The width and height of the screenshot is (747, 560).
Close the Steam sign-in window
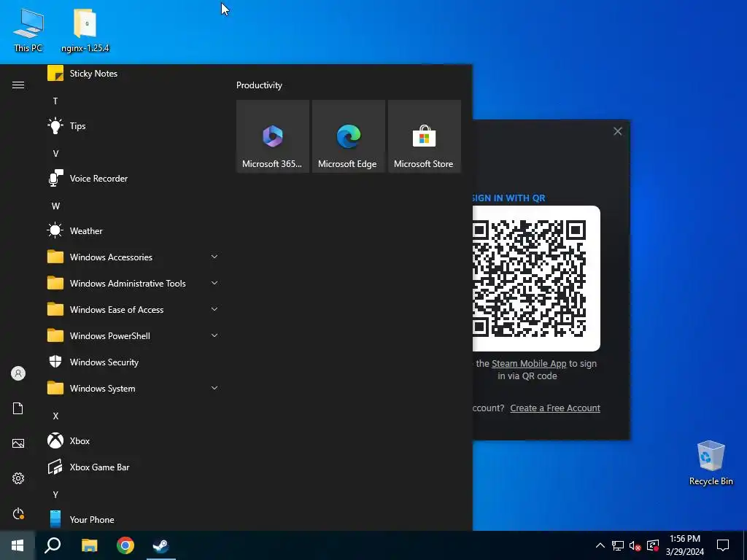click(x=617, y=131)
